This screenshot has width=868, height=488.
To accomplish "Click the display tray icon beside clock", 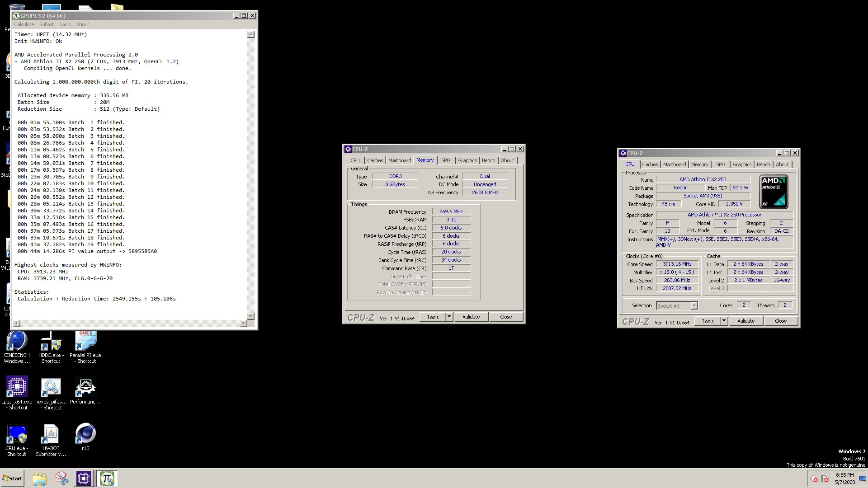I will click(862, 479).
